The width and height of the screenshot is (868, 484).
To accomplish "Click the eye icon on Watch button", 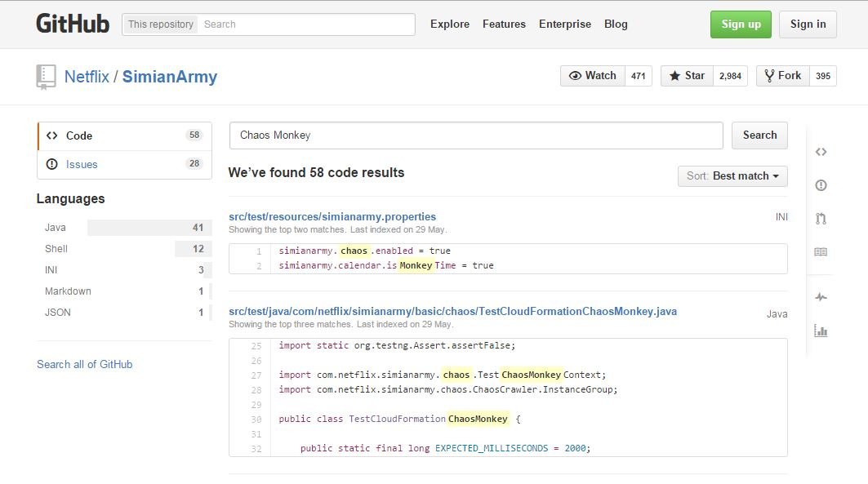I will click(575, 76).
